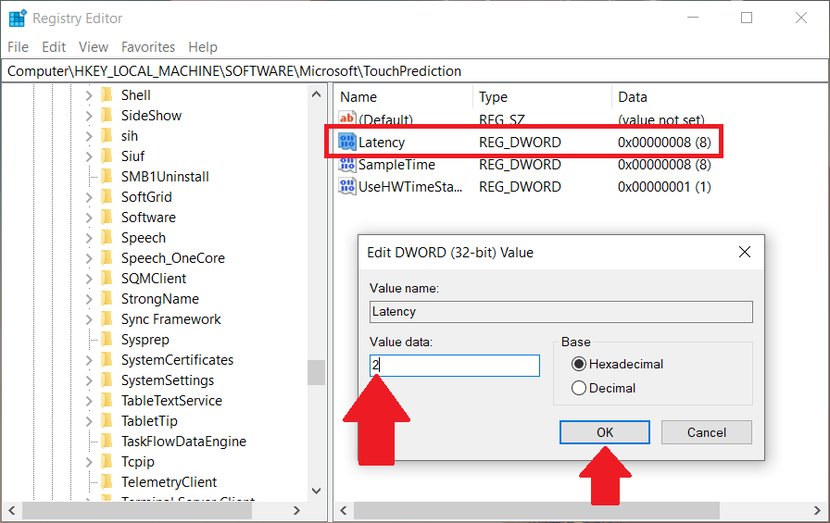Expand the Shell key

pos(89,95)
